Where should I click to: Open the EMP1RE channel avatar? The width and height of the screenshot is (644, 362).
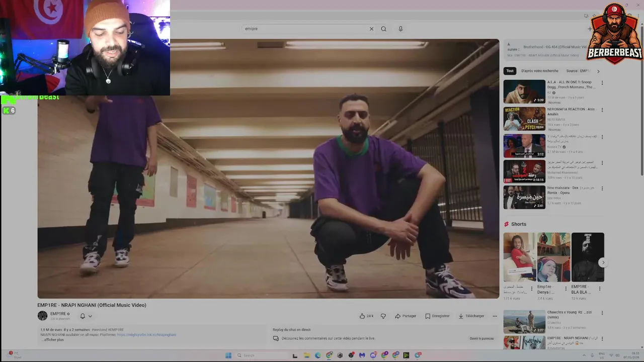[x=42, y=316]
